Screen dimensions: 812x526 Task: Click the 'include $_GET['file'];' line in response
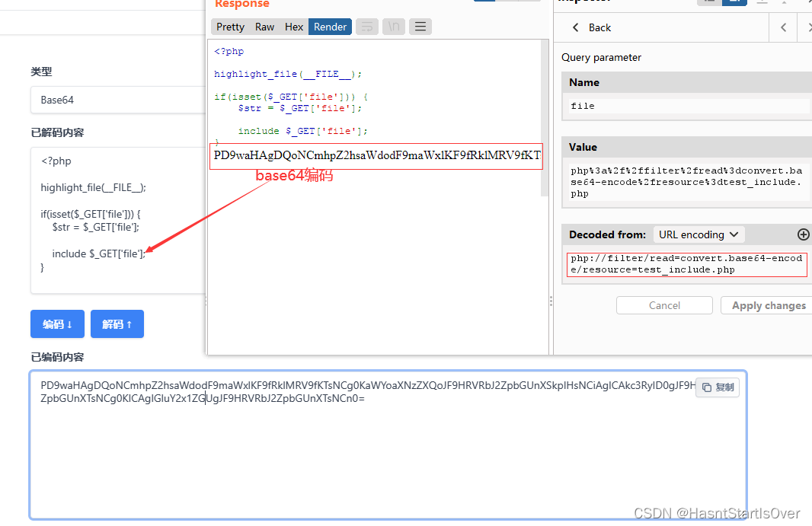[x=303, y=131]
